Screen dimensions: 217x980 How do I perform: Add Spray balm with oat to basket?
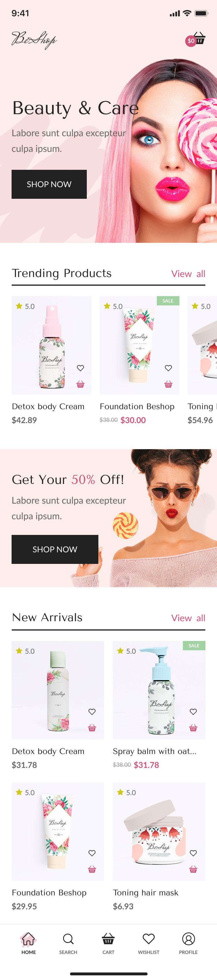(x=193, y=728)
